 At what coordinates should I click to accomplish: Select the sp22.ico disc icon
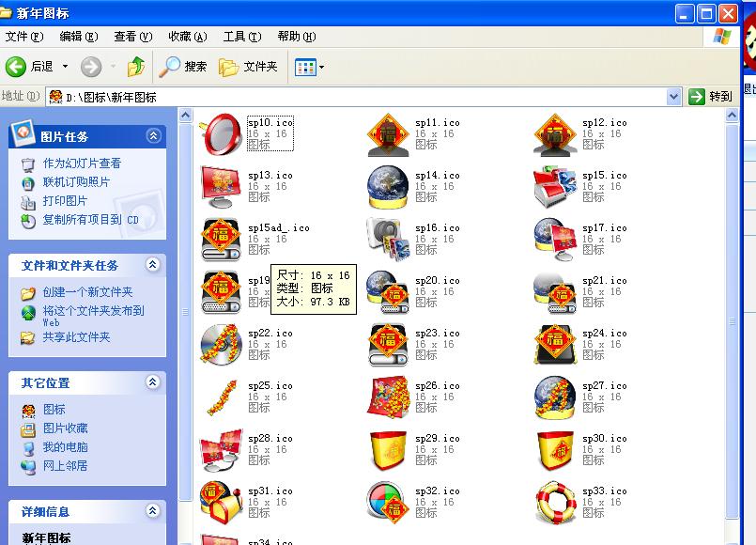221,344
